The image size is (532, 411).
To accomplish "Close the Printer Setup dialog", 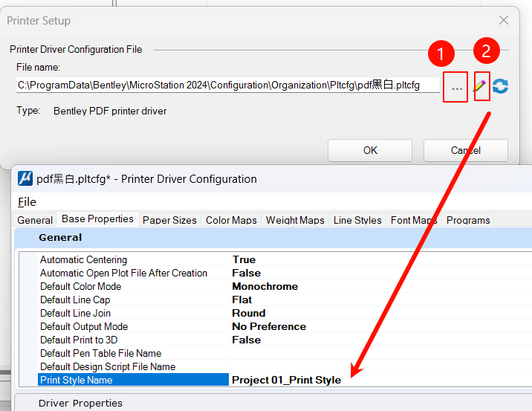I will (x=504, y=20).
